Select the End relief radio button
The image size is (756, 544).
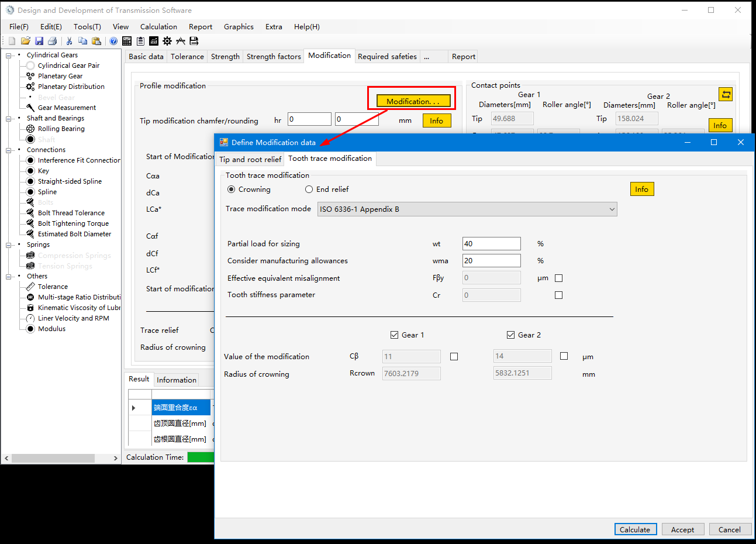tap(309, 190)
